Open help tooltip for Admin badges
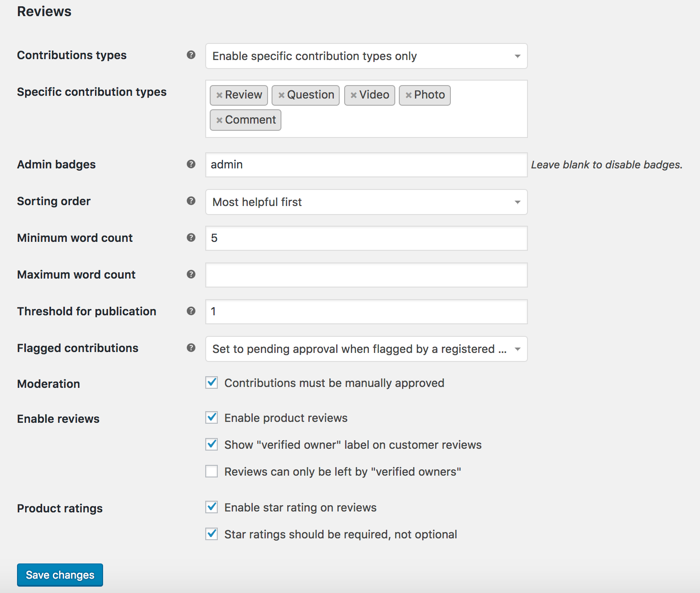The image size is (700, 593). 191,164
